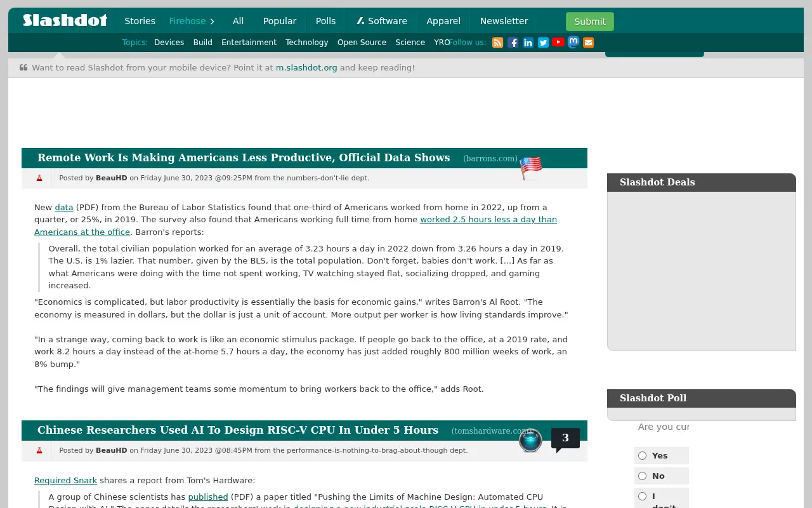Open the 3 comments bubble
The height and width of the screenshot is (508, 812).
tap(565, 438)
